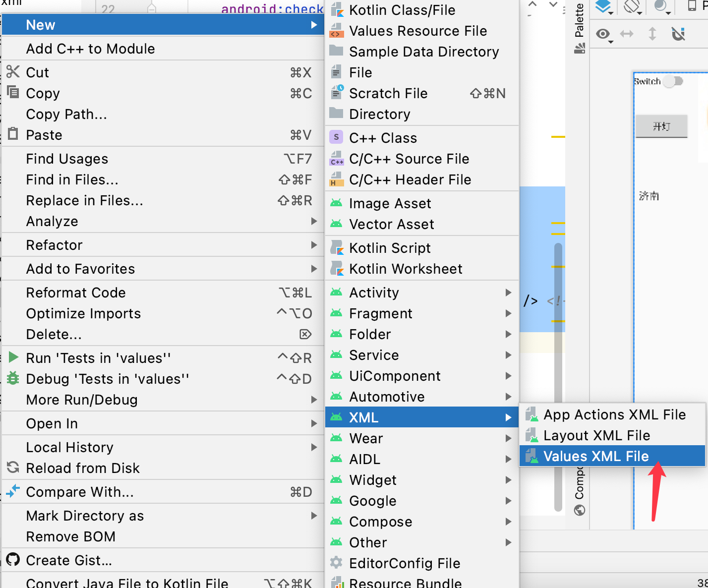708x588 pixels.
Task: Click Debug 'Tests in values' bug icon
Action: (x=13, y=378)
